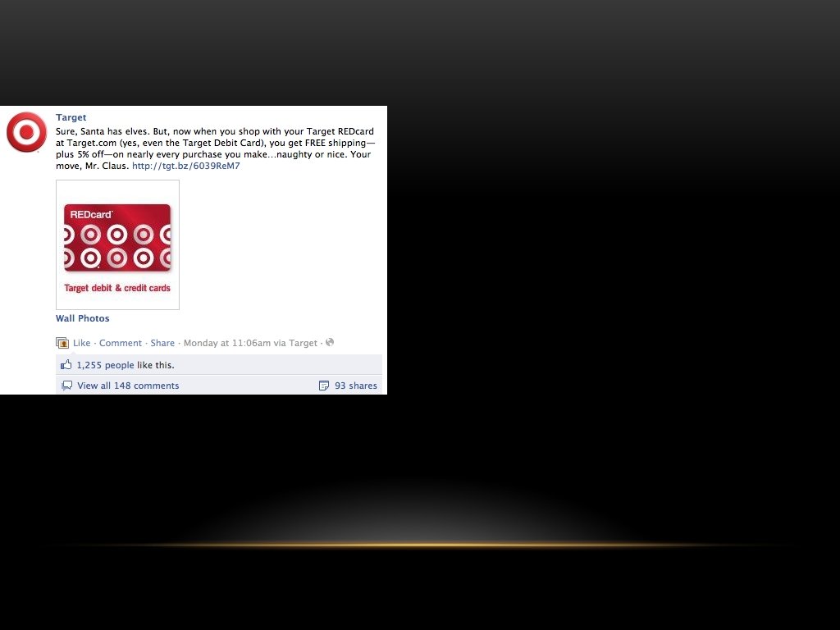Open the tgt.bz/6039ReM7 link
The height and width of the screenshot is (630, 840).
(186, 166)
